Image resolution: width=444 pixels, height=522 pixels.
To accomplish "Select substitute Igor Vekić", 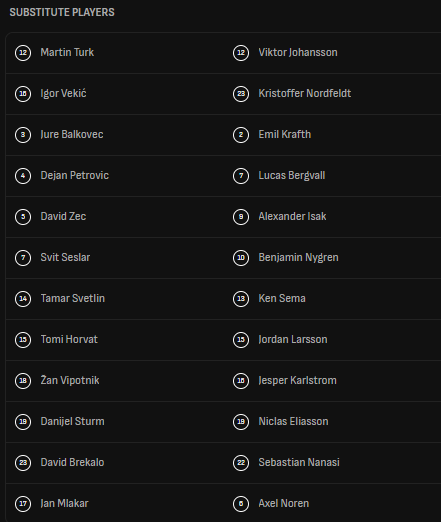I will pos(63,93).
